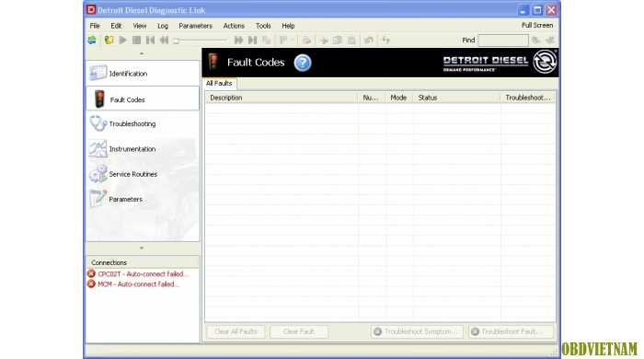Sort by the Status column header
Image resolution: width=644 pixels, height=359 pixels.
[x=456, y=98]
